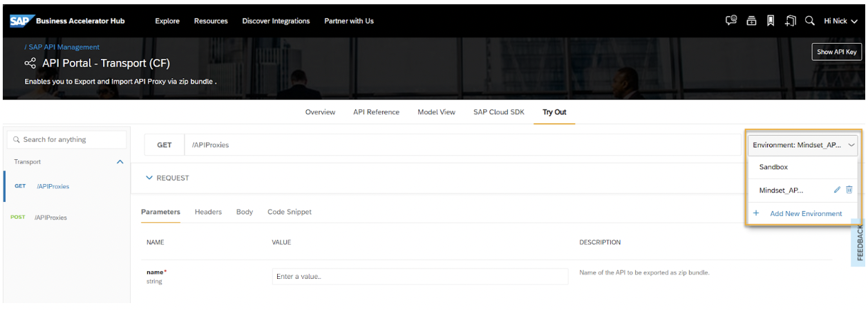Follow the SAP API Management breadcrumb link
This screenshot has height=310, width=868.
(64, 47)
